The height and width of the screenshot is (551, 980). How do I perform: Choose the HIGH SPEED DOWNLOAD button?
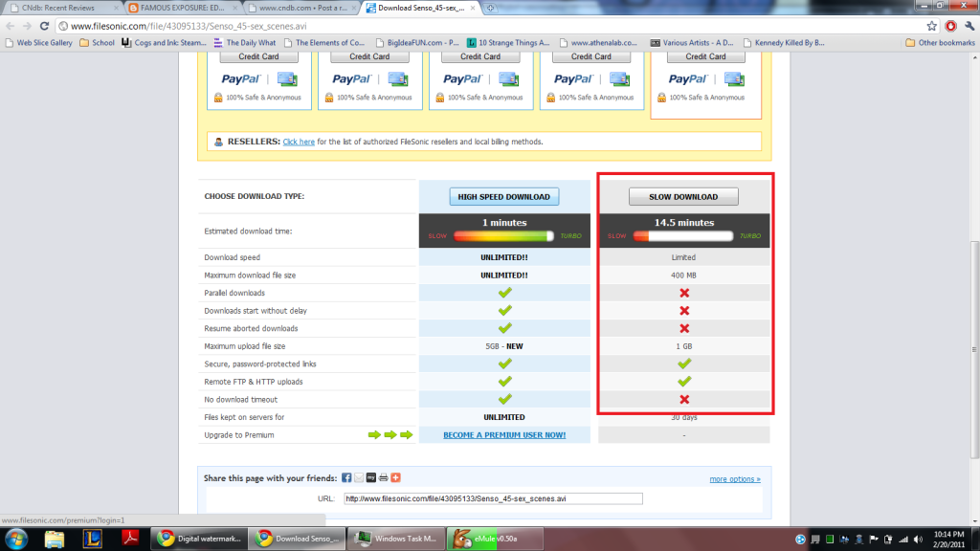click(503, 197)
